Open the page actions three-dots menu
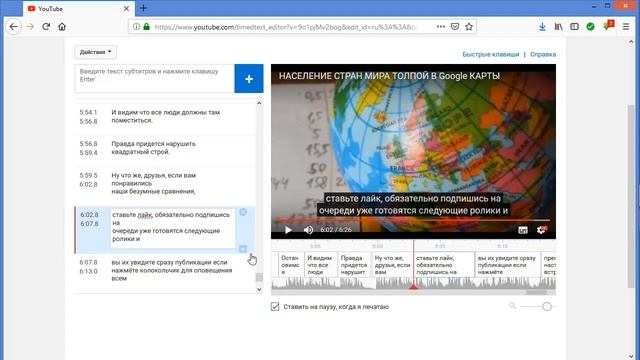The height and width of the screenshot is (360, 640). 441,27
